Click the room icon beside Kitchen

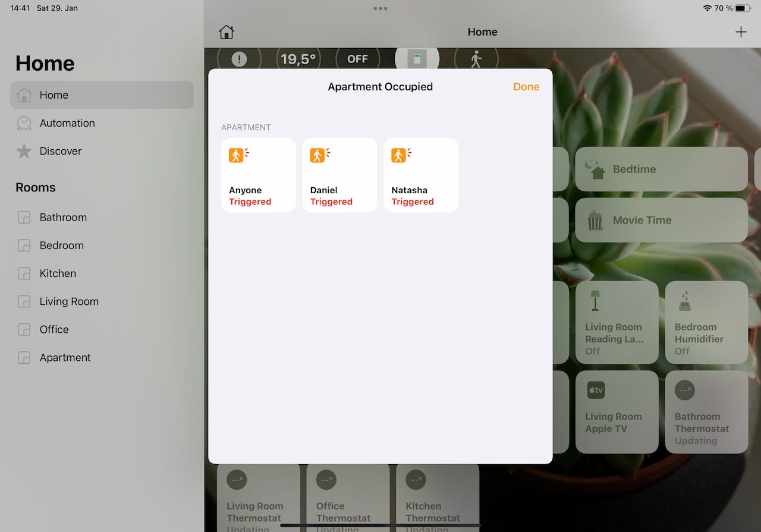point(24,273)
